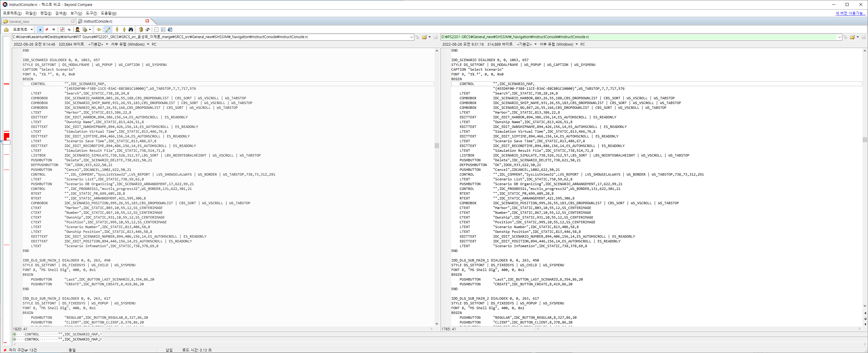Toggle Show All lines filter

[40, 30]
